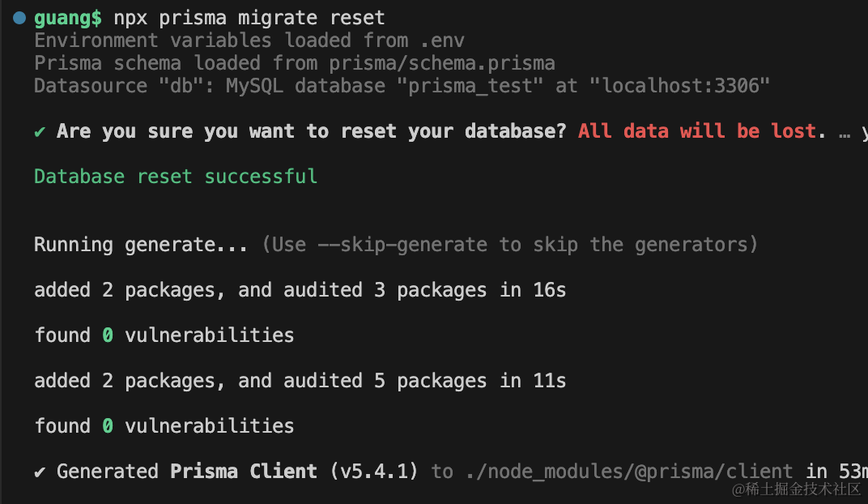Click the v5.4.1 version number
The width and height of the screenshot is (868, 504).
pyautogui.click(x=375, y=472)
